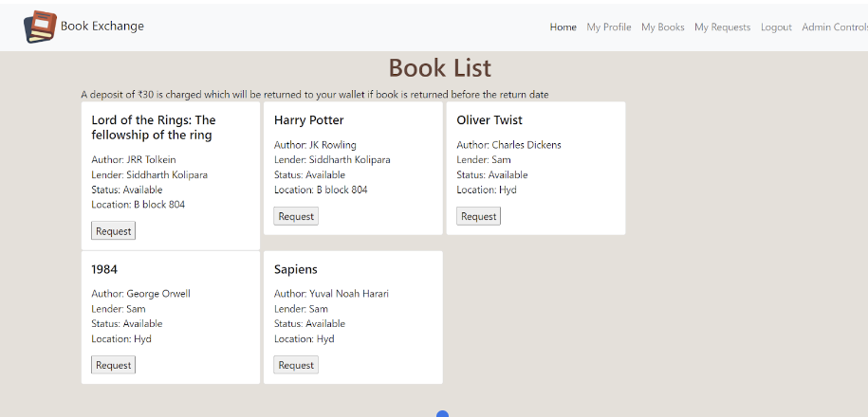Click 1984's 'Lender: Sam' line
This screenshot has height=417, width=868.
coord(118,309)
